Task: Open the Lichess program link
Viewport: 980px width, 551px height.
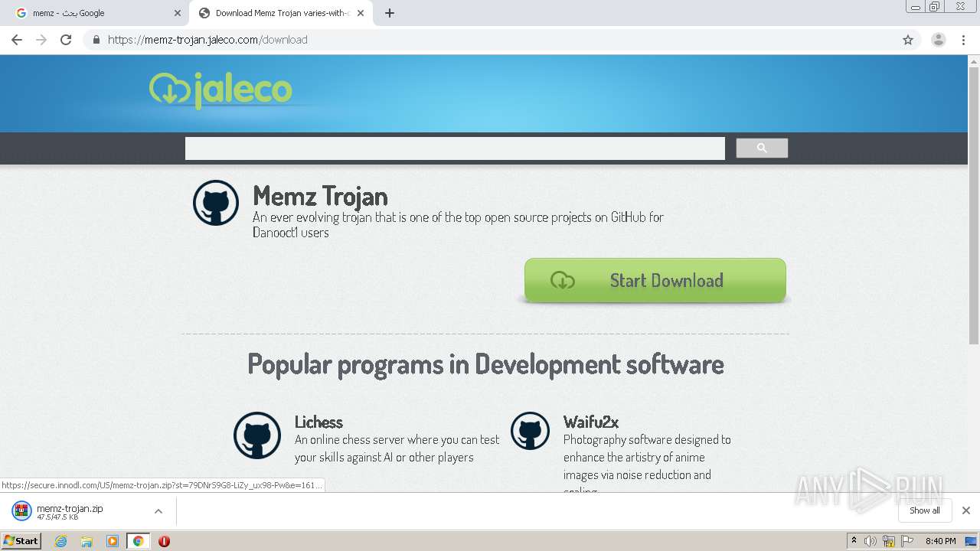Action: pos(318,422)
